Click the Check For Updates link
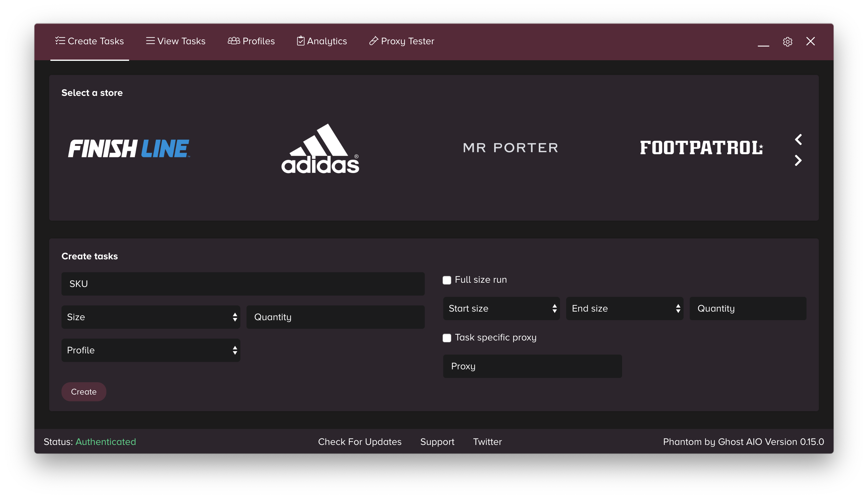Screen dimensions: 868x499 (x=360, y=442)
